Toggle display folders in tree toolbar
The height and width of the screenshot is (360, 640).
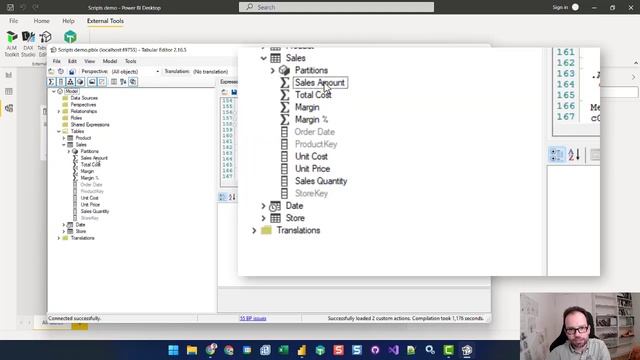coord(92,82)
